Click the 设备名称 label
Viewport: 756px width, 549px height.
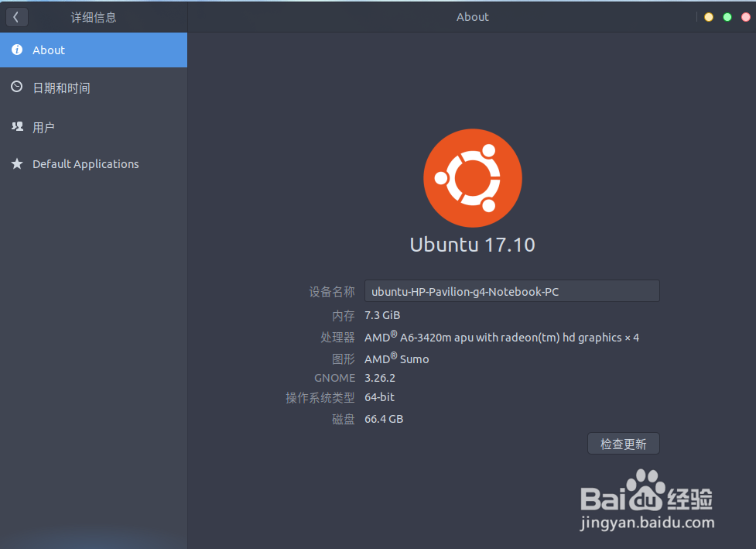[x=332, y=292]
